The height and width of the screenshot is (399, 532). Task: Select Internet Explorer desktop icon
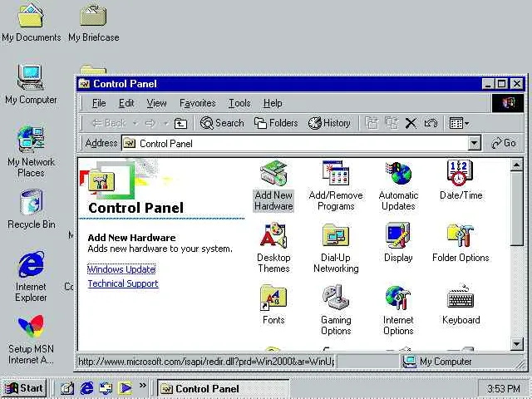pos(31,276)
